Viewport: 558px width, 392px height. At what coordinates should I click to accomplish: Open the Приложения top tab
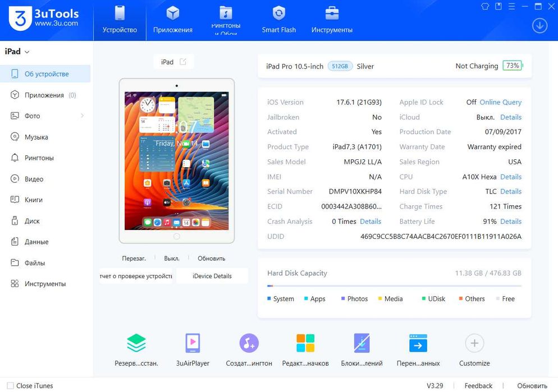point(172,20)
